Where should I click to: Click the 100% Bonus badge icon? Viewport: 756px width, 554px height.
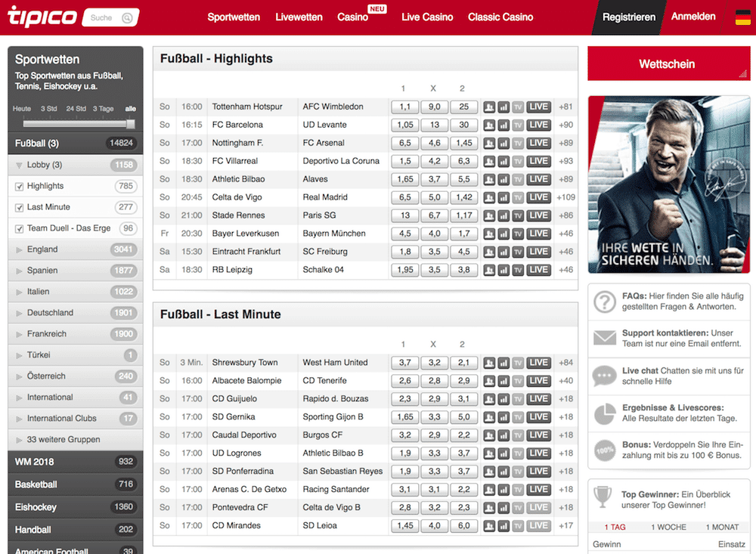point(604,450)
